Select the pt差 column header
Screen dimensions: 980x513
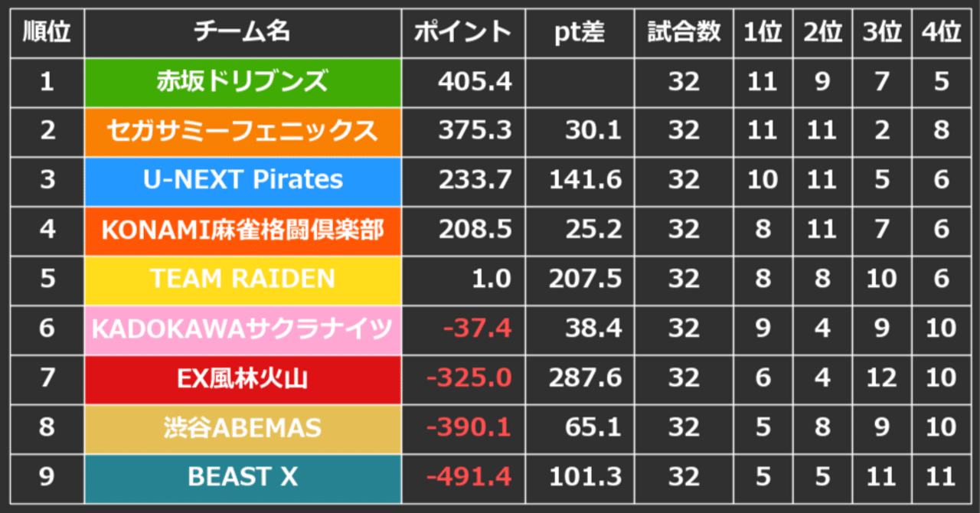[x=580, y=33]
